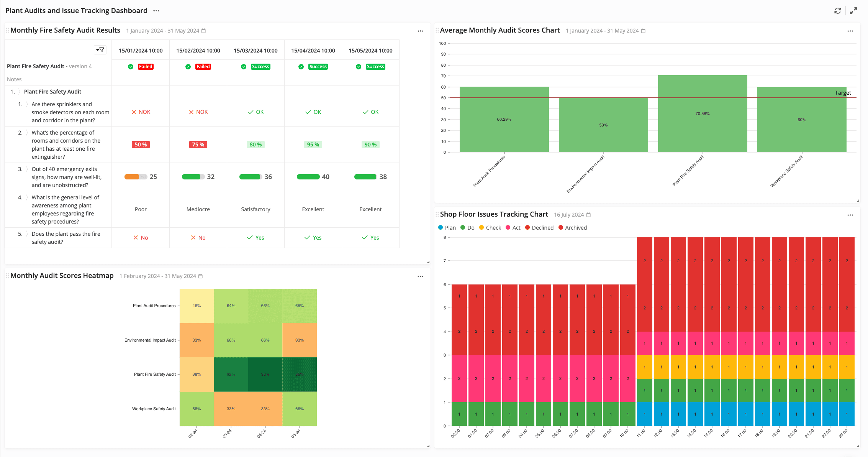Expand the Plant Fire Safety Audit section
Viewport: 868px width, 457px height.
click(x=18, y=91)
